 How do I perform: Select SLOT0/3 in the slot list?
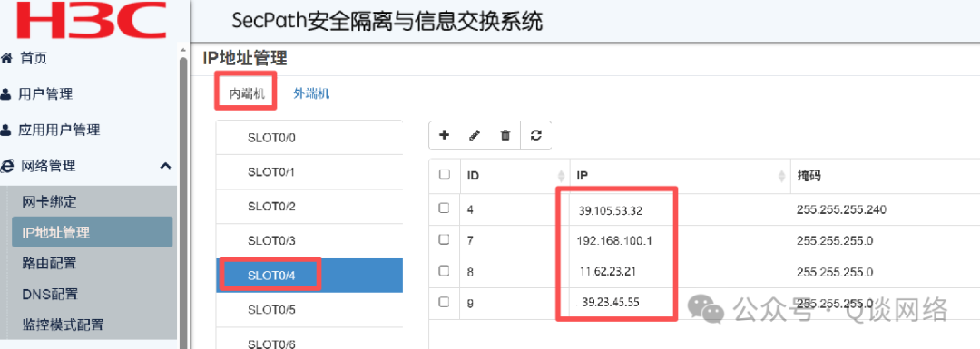[309, 240]
